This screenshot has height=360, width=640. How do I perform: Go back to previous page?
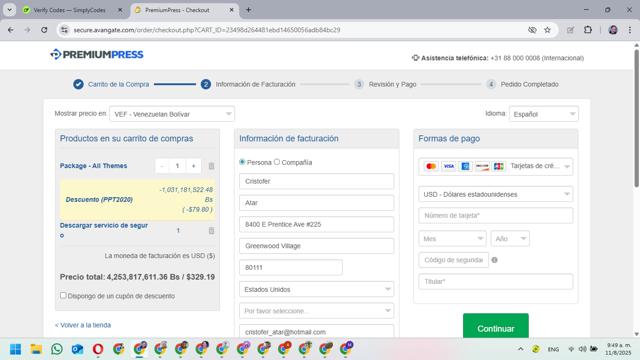11,30
